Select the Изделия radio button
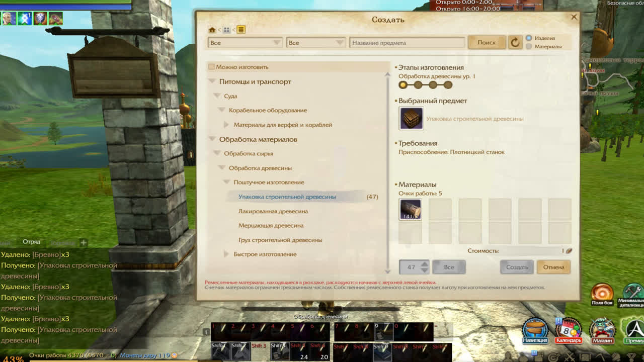The image size is (644, 362). pyautogui.click(x=529, y=38)
